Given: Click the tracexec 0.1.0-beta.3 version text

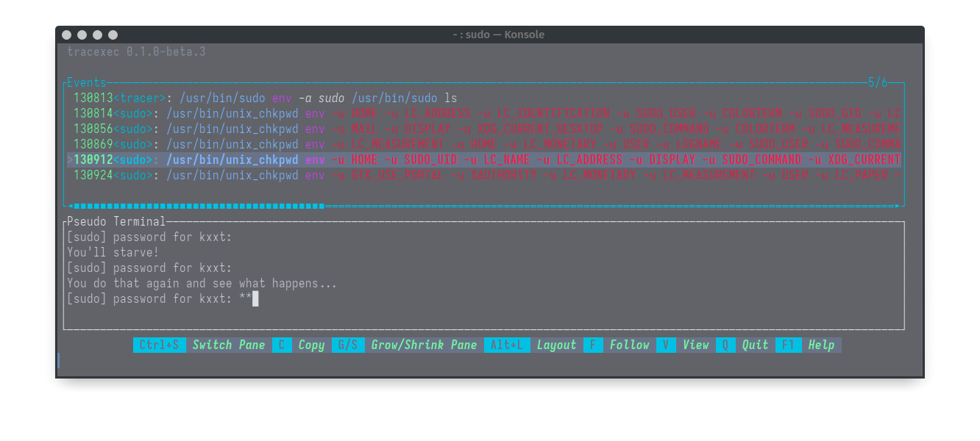Looking at the screenshot, I should click(136, 51).
